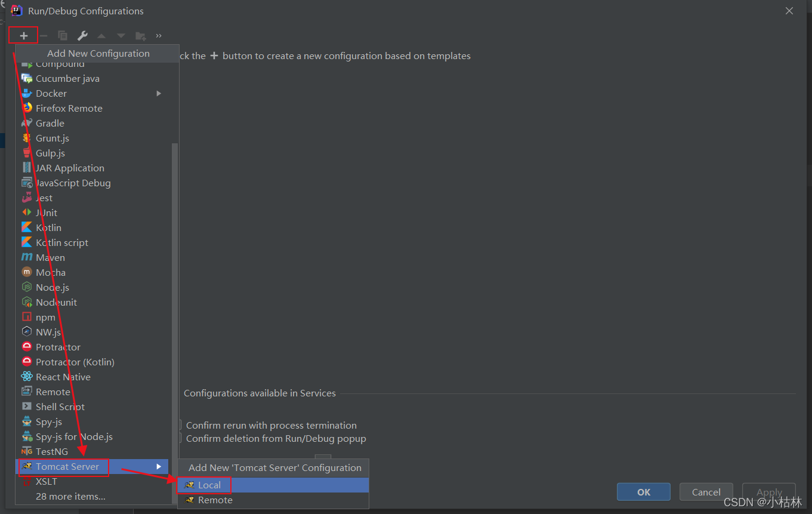
Task: Select the Kotlin script logo icon
Action: click(x=27, y=242)
